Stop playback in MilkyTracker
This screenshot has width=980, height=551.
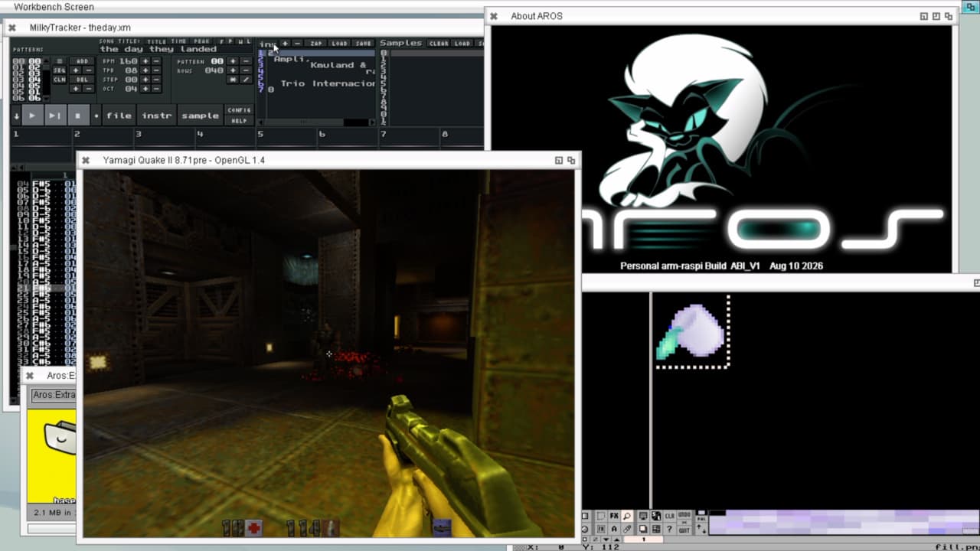click(x=78, y=116)
